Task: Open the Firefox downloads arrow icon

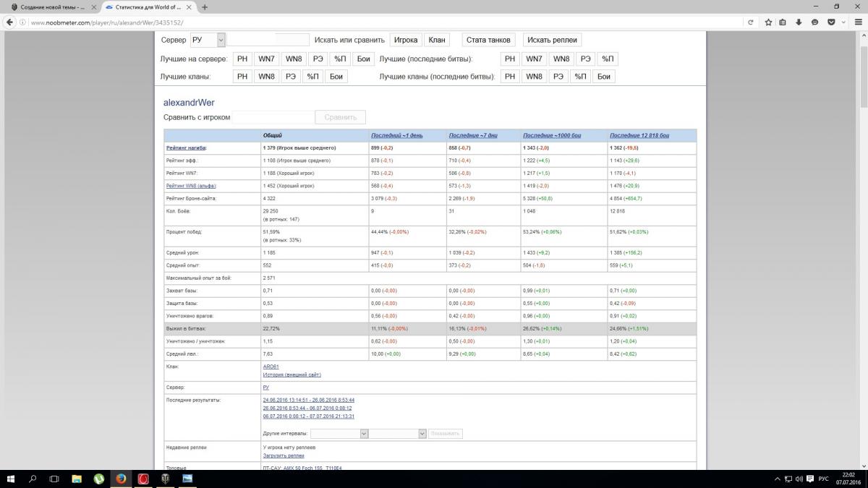Action: point(799,22)
